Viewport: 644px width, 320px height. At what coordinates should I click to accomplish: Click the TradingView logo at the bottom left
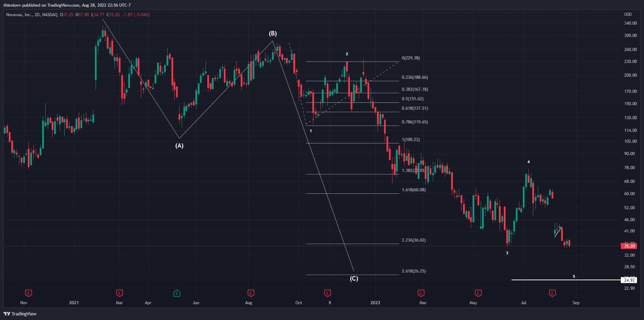tap(20, 314)
